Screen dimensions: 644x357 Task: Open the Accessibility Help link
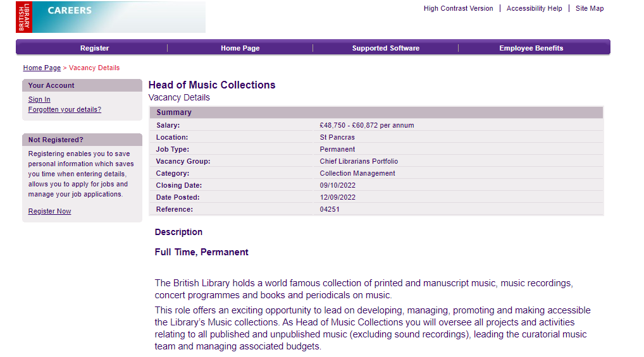click(534, 8)
